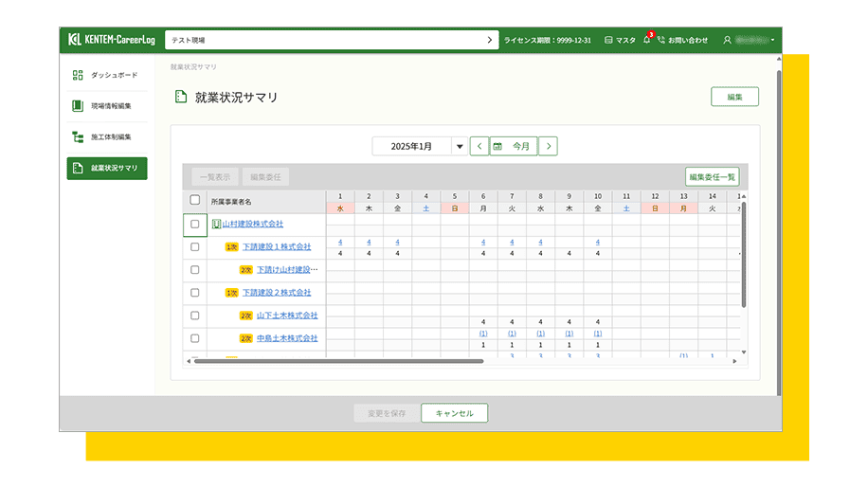Open the 中島土木株式会社 company link

(x=287, y=338)
